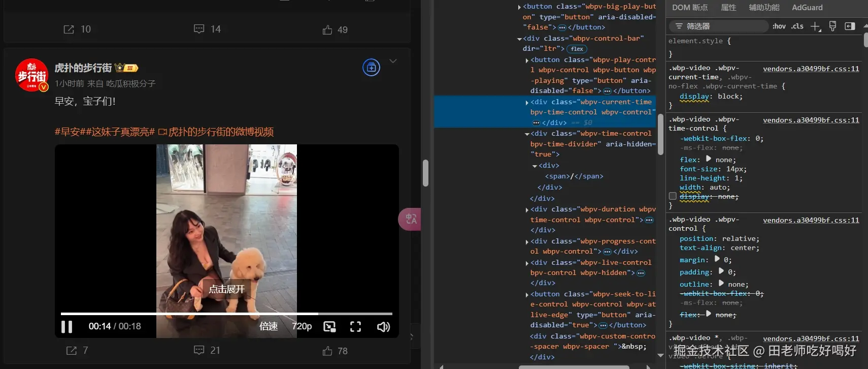Switch to the 属性 tab
868x369 pixels.
pyautogui.click(x=728, y=8)
